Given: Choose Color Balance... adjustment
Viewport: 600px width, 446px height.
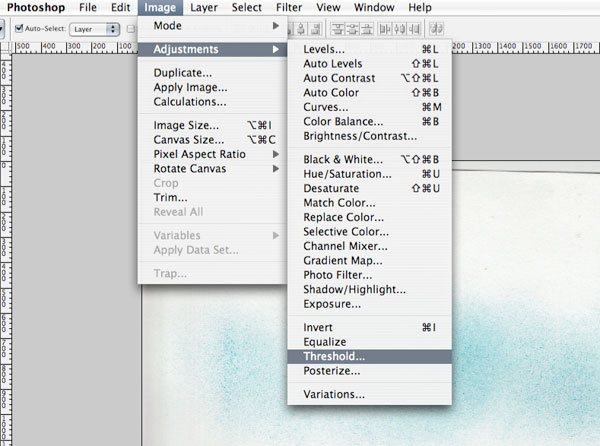Looking at the screenshot, I should point(370,122).
